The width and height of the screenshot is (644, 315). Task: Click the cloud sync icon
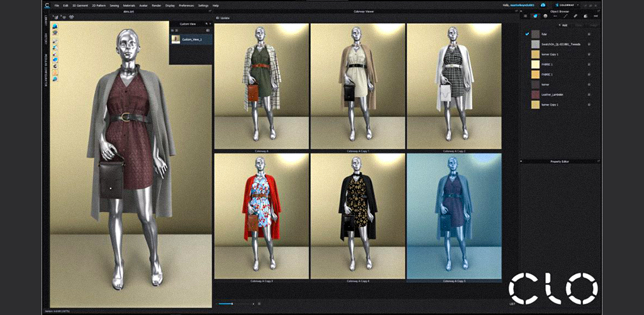click(x=543, y=5)
